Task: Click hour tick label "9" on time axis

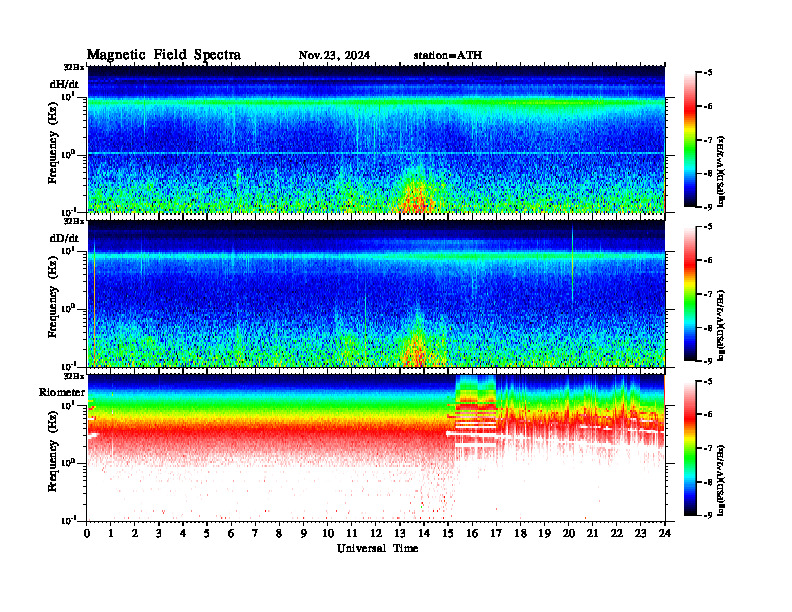Action: [x=304, y=533]
